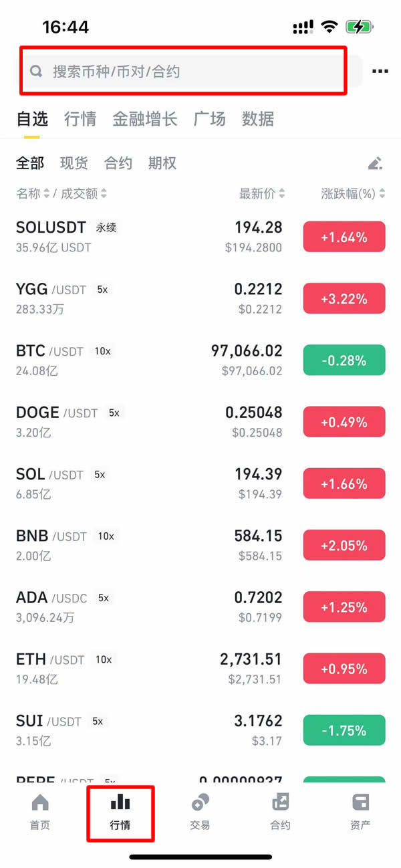
Task: Tap the -0.28% change button for BTC/USDT
Action: (344, 360)
